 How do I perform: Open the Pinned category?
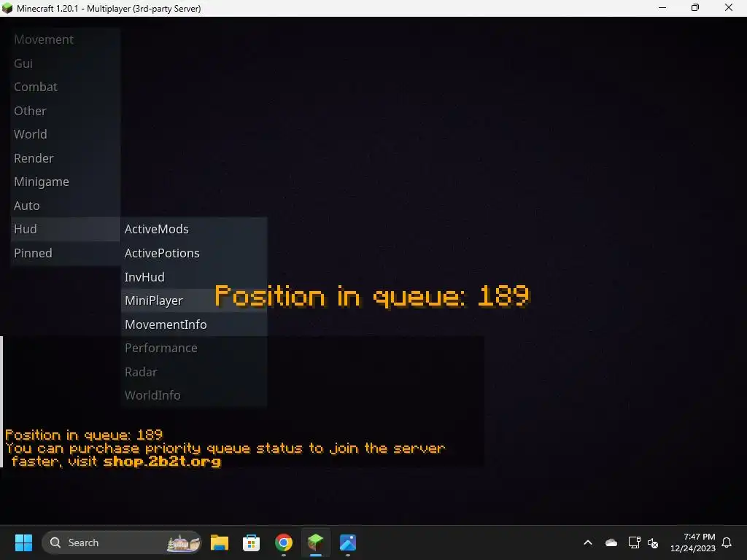coord(65,253)
